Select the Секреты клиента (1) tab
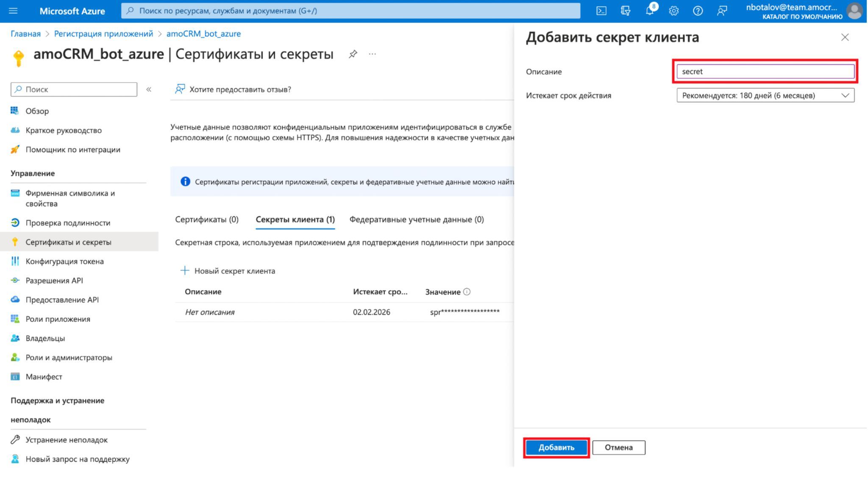868x481 pixels. point(295,220)
